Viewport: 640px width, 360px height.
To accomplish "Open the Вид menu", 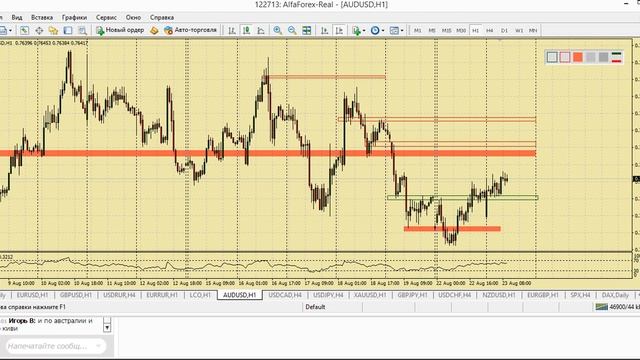I will (x=17, y=18).
